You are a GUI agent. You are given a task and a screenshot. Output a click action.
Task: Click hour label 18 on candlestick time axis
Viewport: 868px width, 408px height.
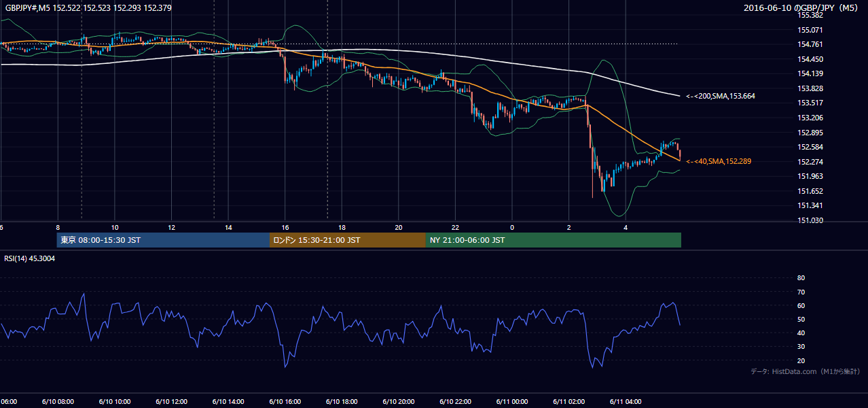tap(342, 227)
